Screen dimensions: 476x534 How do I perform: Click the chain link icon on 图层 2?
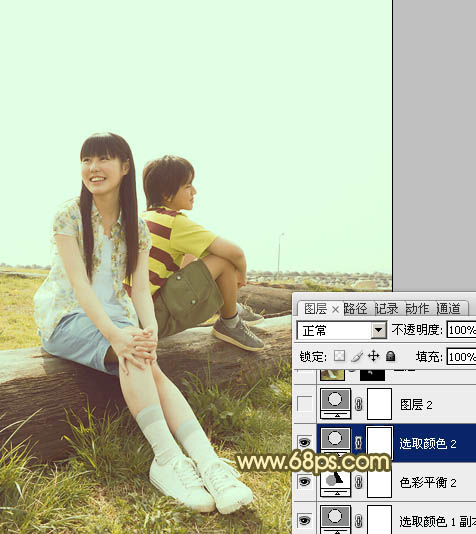pos(359,404)
